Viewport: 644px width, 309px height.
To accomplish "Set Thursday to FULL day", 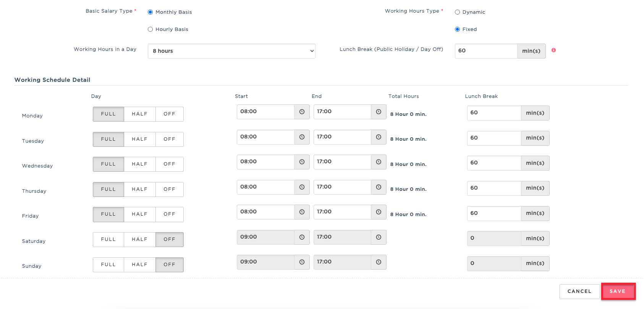I will point(108,189).
